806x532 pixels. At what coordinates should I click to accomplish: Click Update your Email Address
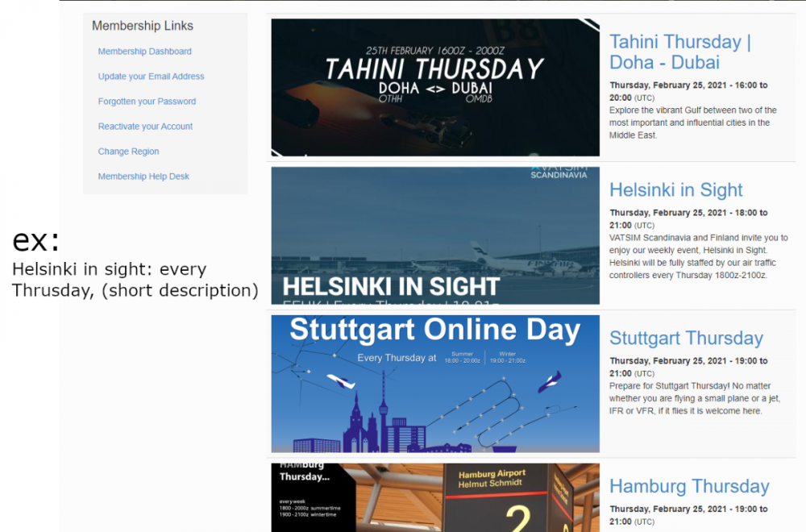(151, 77)
